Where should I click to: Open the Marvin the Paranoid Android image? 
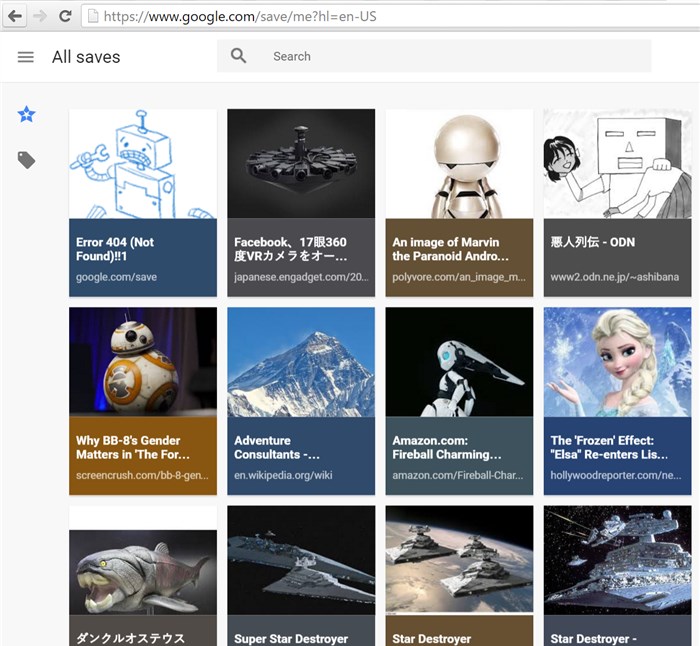pyautogui.click(x=459, y=164)
